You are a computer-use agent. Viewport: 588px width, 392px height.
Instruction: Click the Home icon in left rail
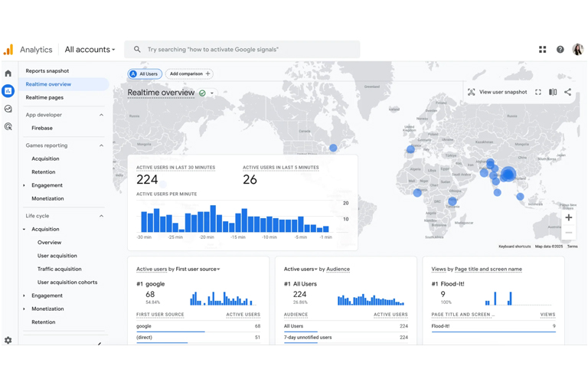(x=8, y=73)
